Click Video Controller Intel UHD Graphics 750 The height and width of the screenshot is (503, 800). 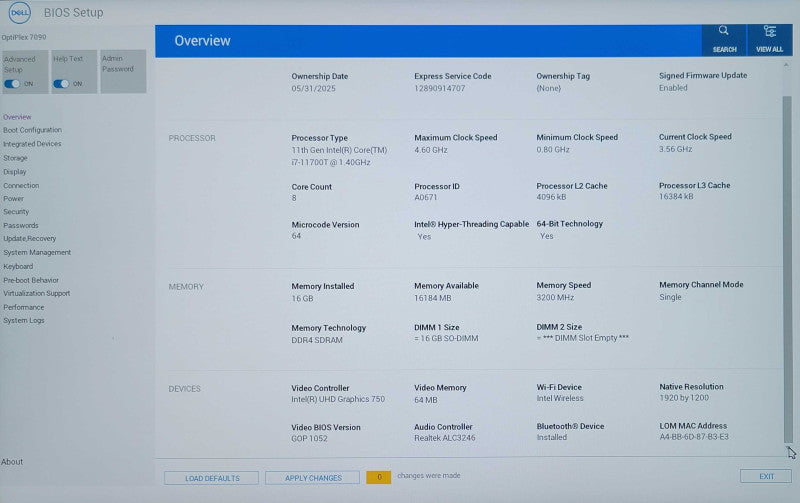click(338, 399)
